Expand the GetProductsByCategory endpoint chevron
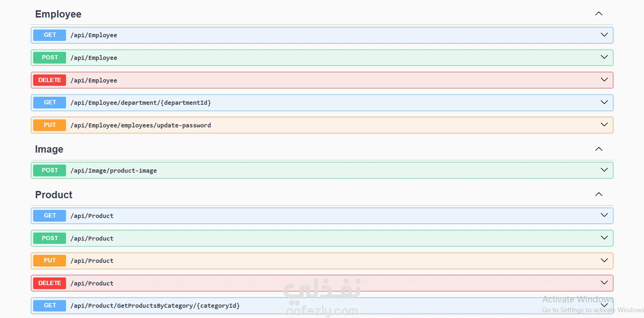The width and height of the screenshot is (644, 318). [x=604, y=305]
